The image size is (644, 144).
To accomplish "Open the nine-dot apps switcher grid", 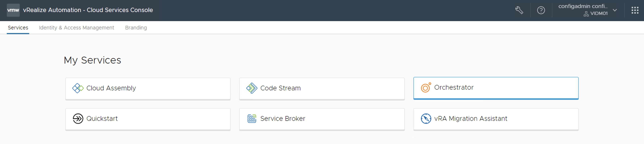I will 635,10.
